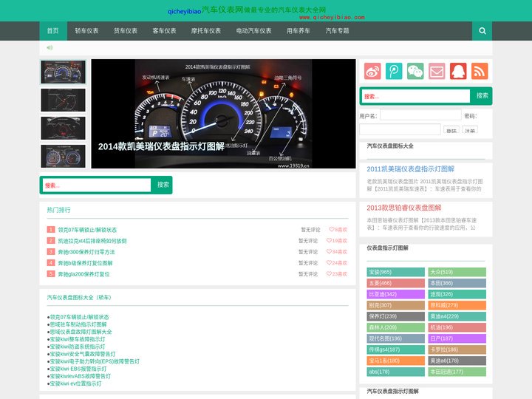The height and width of the screenshot is (399, 532).
Task: Select the 保养灯(239) tag
Action: click(395, 316)
